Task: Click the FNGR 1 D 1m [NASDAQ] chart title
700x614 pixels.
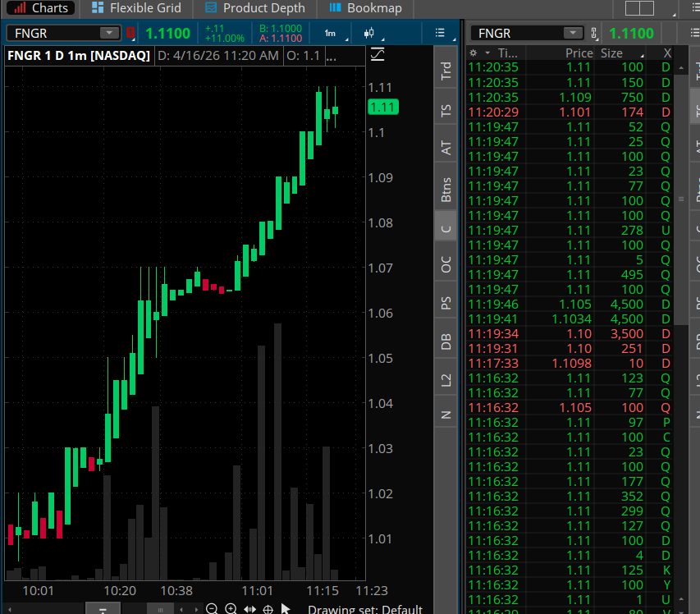Action: pyautogui.click(x=79, y=56)
